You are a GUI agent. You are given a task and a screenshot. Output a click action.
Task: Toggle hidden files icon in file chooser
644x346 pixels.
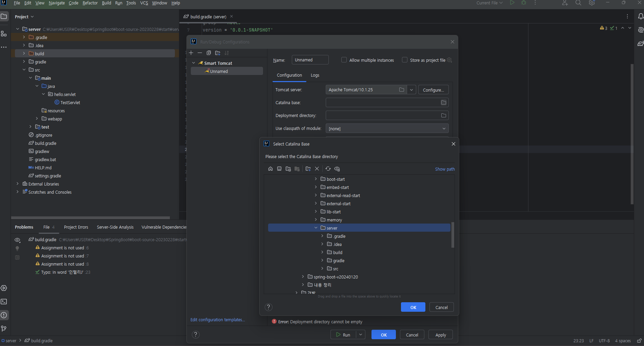coord(337,169)
